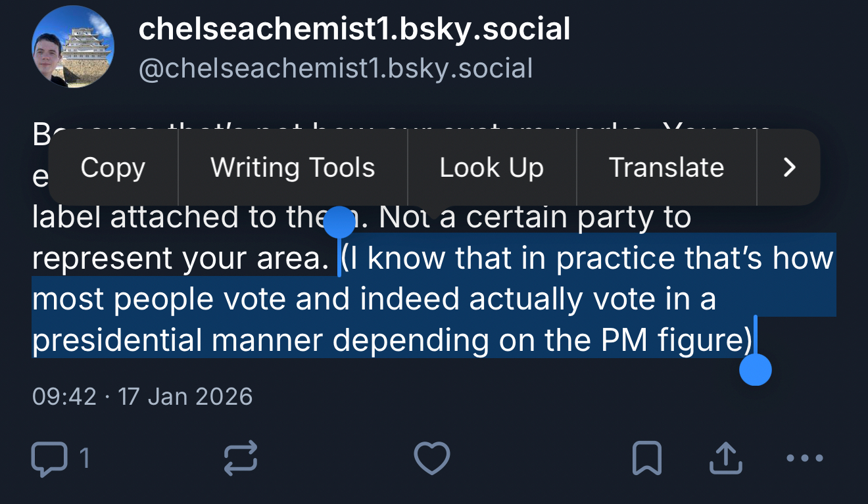Like the post with the heart icon
Image resolution: width=868 pixels, height=504 pixels.
click(432, 458)
